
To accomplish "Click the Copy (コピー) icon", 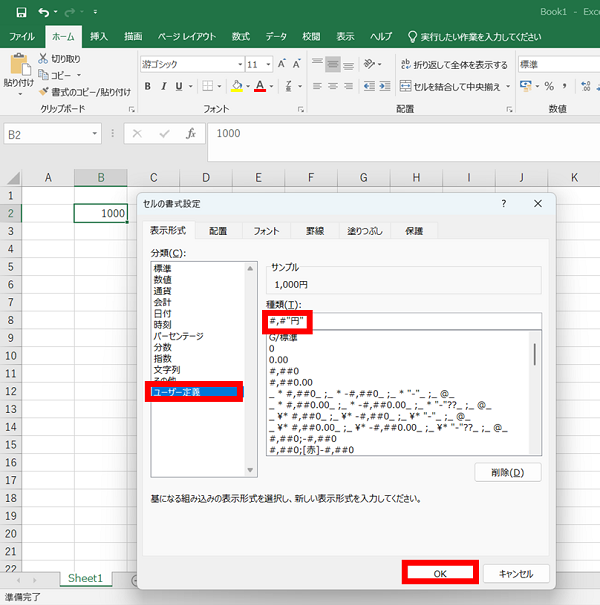I will point(43,75).
